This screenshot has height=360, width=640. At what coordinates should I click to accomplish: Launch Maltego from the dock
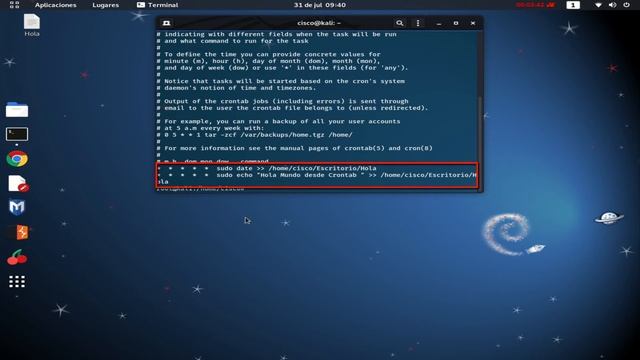[17, 207]
